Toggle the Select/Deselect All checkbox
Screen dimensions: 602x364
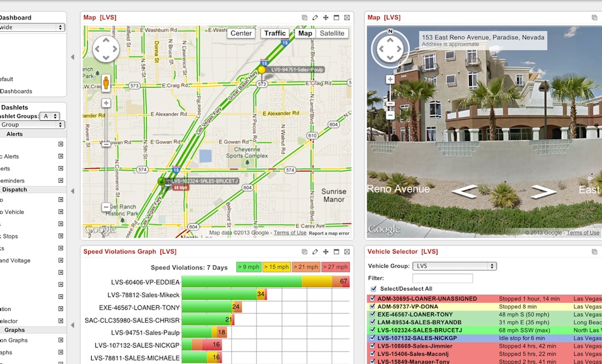[374, 289]
